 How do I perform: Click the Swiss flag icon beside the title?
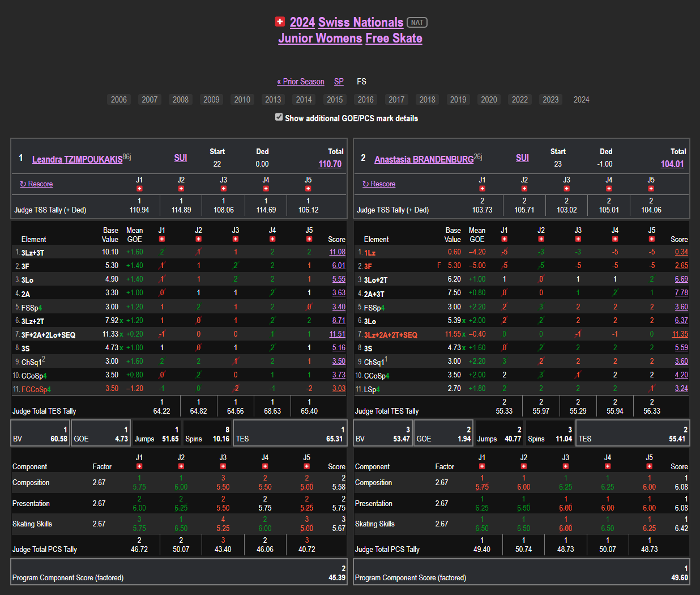pos(280,22)
